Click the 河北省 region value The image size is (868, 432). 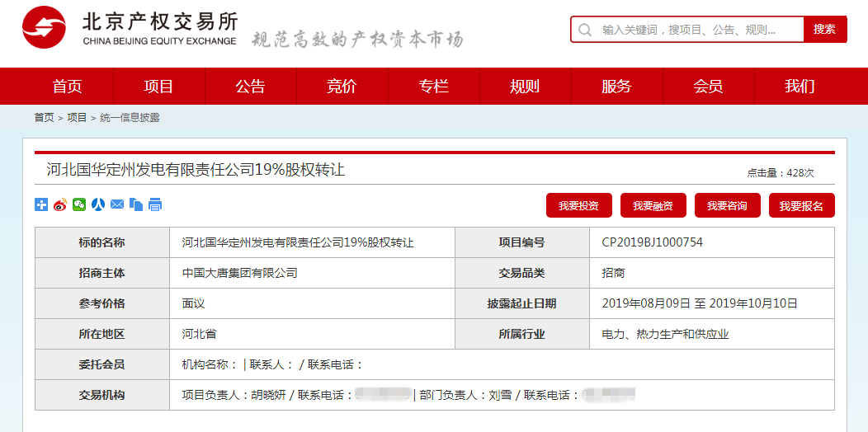[200, 334]
